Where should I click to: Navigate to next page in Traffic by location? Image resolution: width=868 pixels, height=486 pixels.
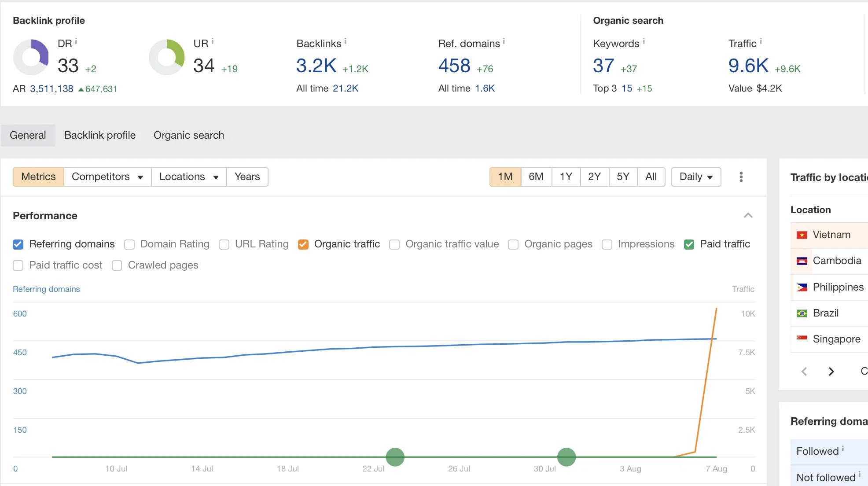pyautogui.click(x=831, y=371)
